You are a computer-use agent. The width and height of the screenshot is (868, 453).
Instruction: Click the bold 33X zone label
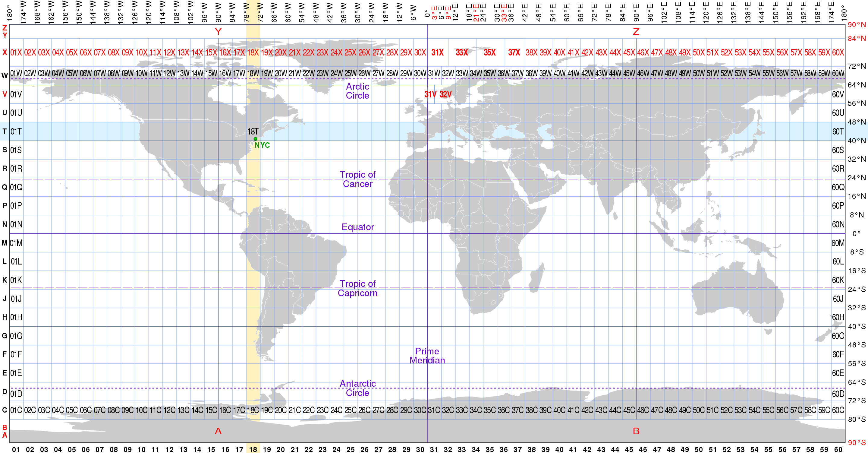(x=462, y=52)
